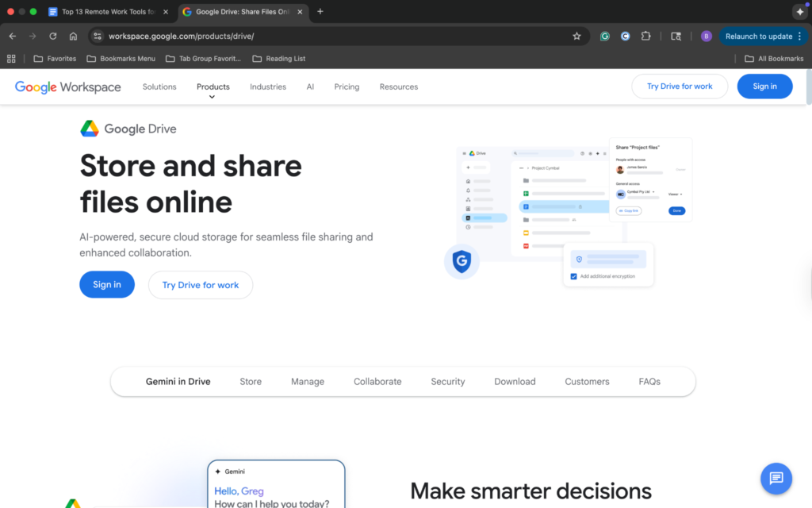812x508 pixels.
Task: Bookmark this page with the star icon
Action: click(576, 37)
